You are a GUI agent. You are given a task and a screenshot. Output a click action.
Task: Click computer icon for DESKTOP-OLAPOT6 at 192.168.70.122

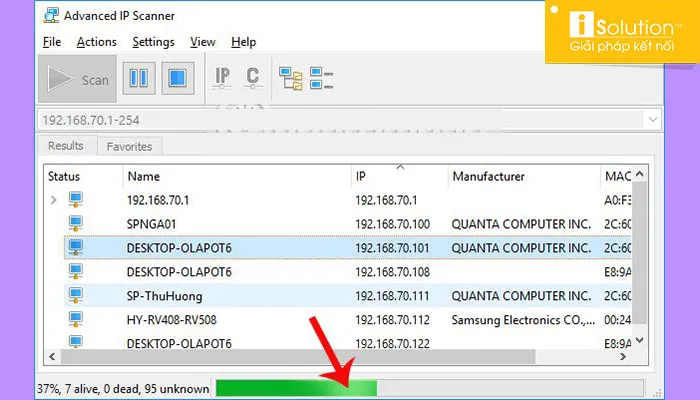[75, 342]
